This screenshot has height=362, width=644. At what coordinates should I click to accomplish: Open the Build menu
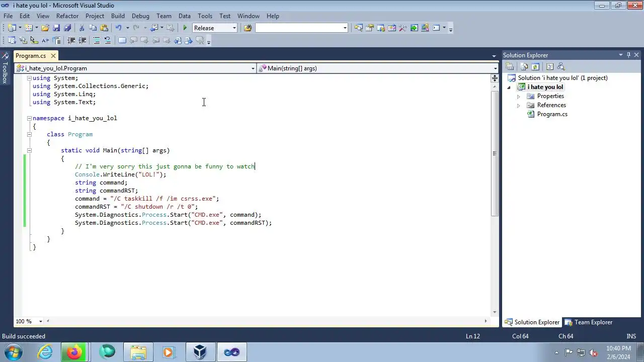[x=118, y=16]
